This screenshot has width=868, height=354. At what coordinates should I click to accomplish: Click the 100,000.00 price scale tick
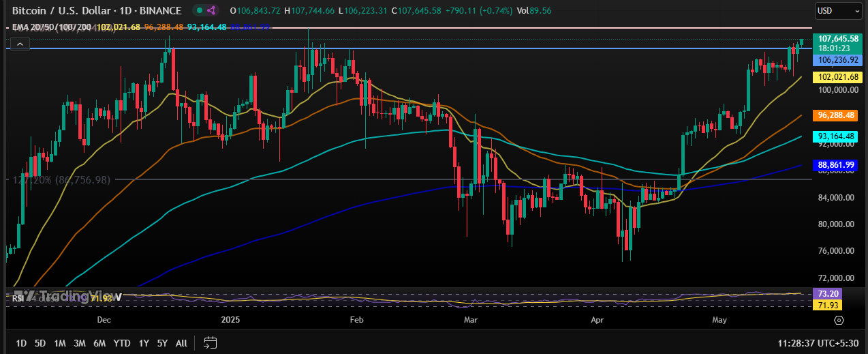tap(838, 90)
